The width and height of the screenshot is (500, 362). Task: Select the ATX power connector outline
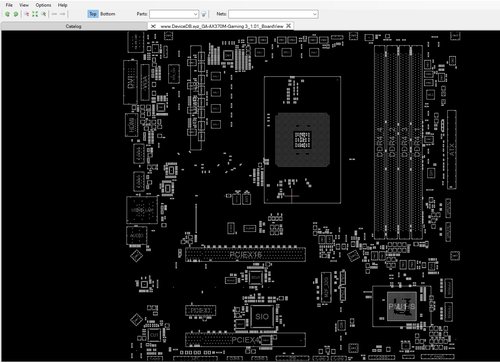(x=452, y=150)
